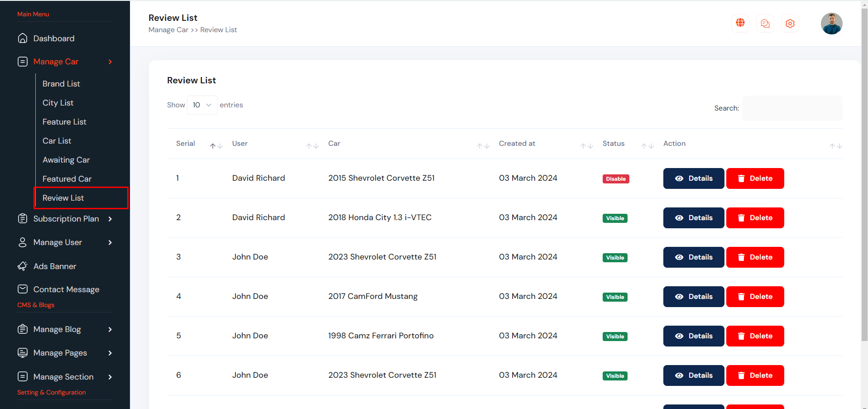
Task: Focus the Search input field
Action: tap(792, 108)
